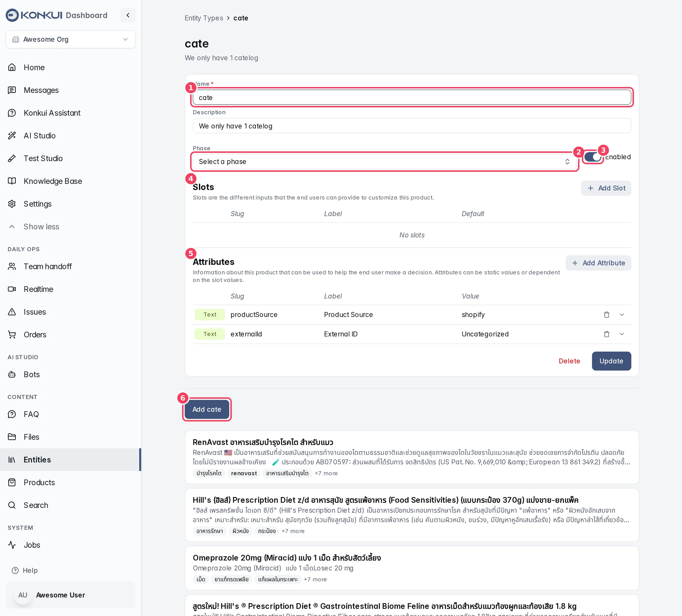Open the Awesome Org organization selector

point(70,39)
